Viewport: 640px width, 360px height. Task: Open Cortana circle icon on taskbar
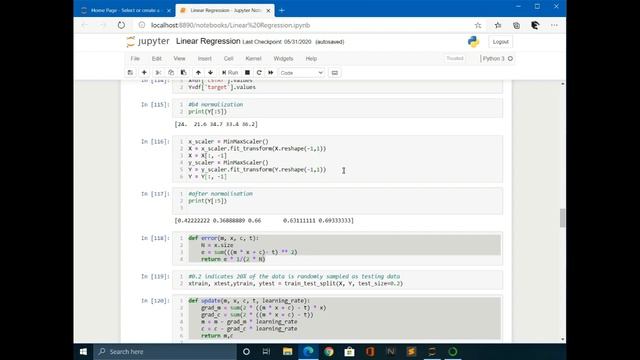(x=246, y=351)
